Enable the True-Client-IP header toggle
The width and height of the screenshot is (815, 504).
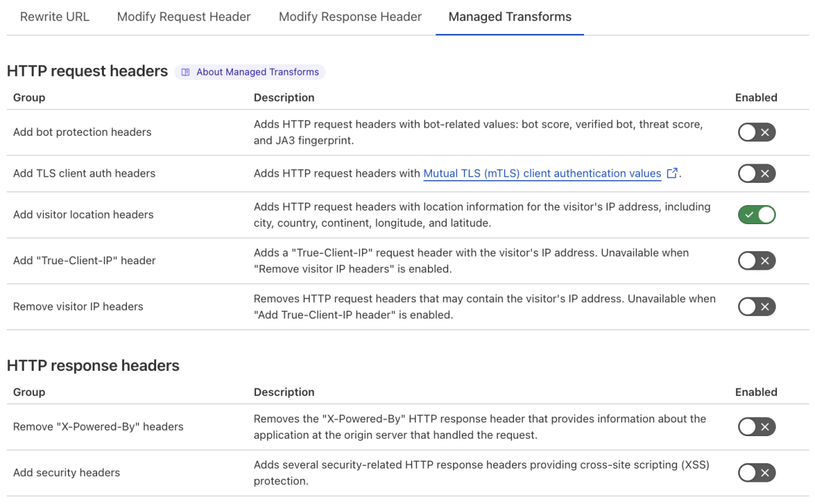[x=756, y=260]
